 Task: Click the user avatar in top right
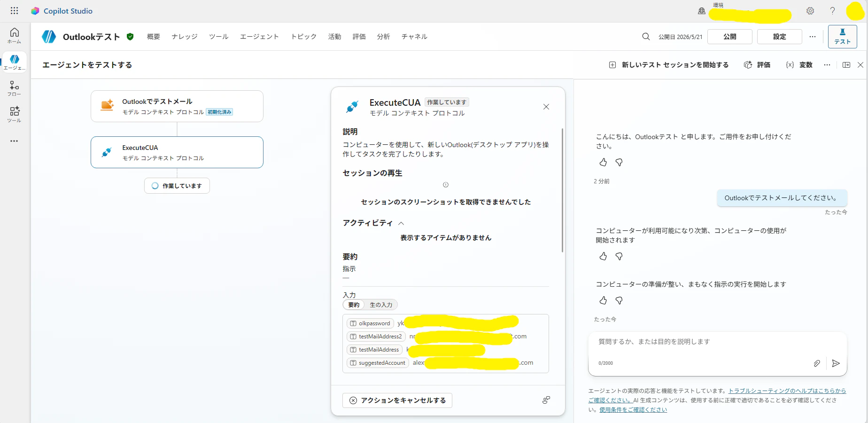[855, 11]
